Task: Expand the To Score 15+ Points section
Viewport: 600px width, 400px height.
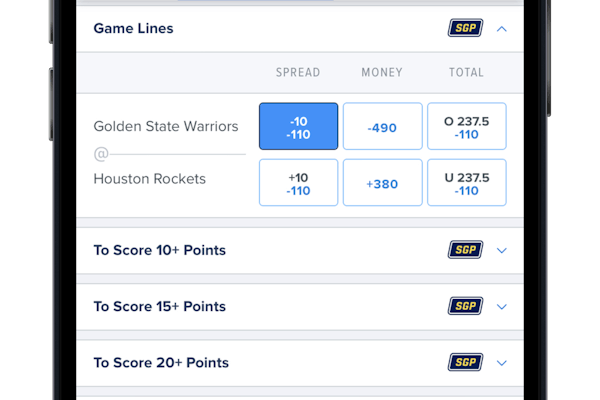Action: 502,306
